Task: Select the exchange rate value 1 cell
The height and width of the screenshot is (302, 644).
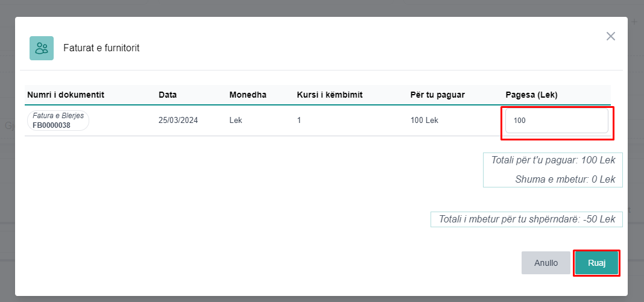Action: 299,121
